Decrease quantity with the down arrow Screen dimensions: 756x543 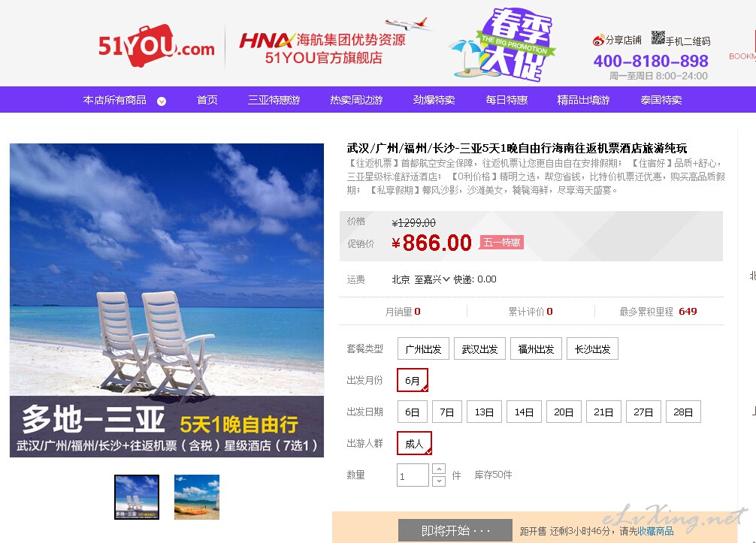point(439,481)
